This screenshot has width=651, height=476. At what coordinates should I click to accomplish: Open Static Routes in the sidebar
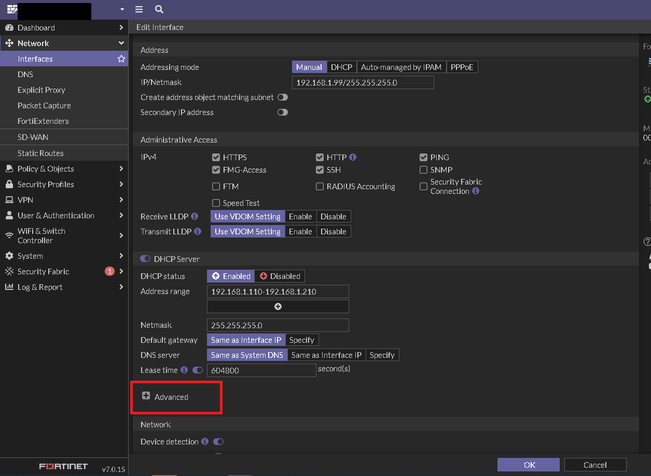(40, 153)
